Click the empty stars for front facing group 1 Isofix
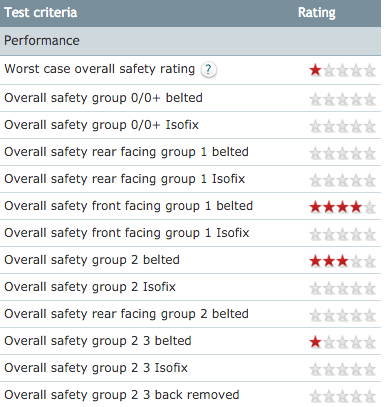The width and height of the screenshot is (386, 407). 343,234
